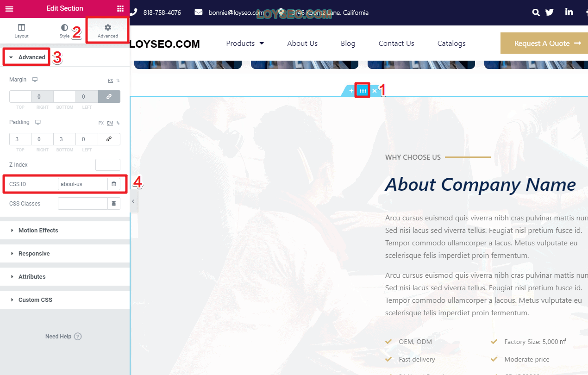The width and height of the screenshot is (588, 375).
Task: Open the LinkedIn social icon
Action: (x=569, y=12)
